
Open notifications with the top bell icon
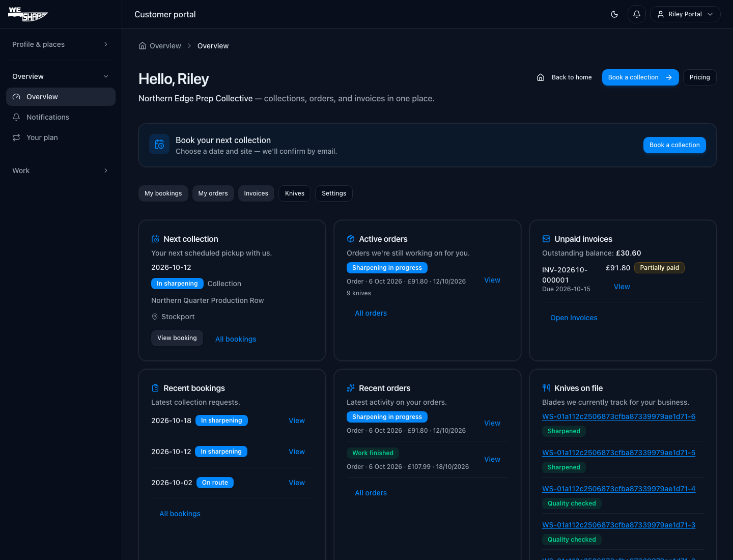click(637, 14)
